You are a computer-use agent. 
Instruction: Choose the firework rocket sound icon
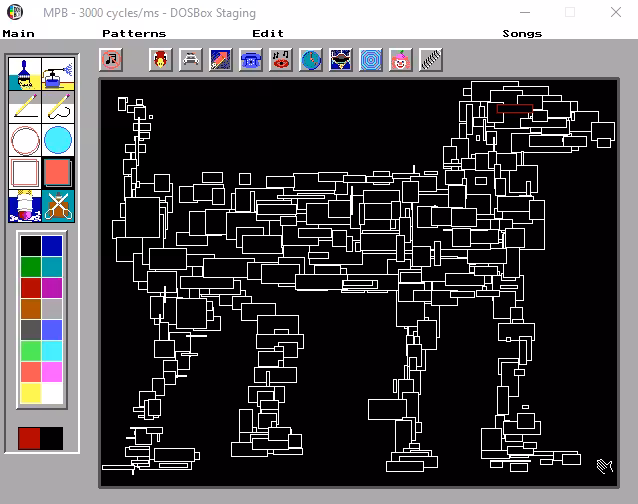coord(221,60)
